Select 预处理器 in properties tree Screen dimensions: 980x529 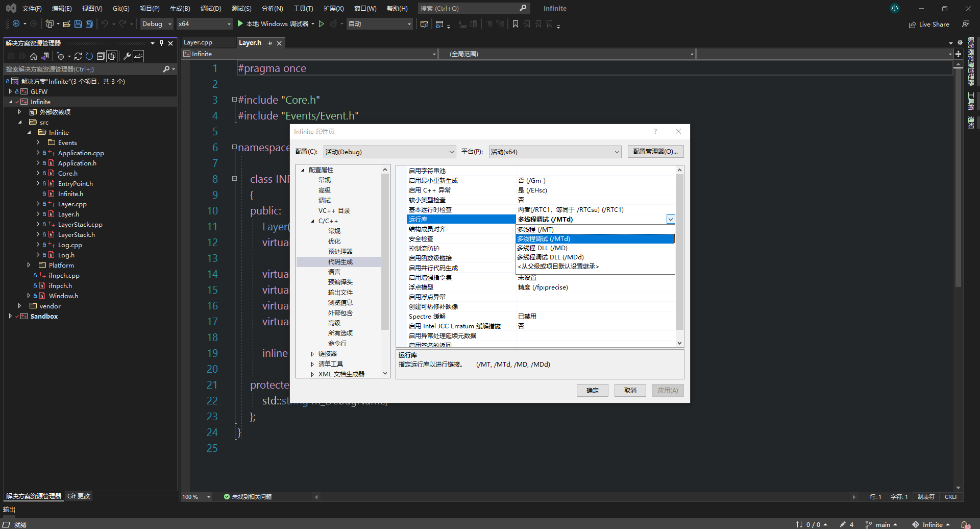340,251
